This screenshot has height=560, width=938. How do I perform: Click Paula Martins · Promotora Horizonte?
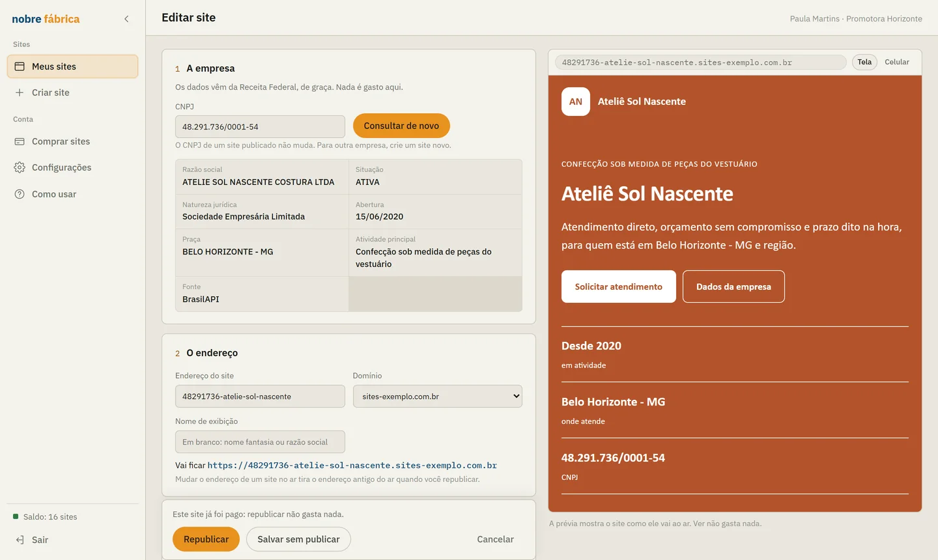pos(856,19)
